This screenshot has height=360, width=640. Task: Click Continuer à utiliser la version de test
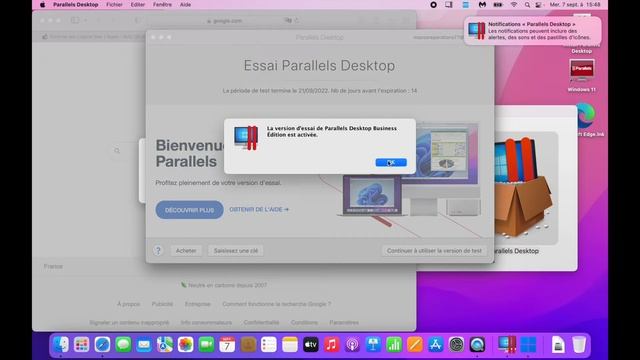[434, 251]
